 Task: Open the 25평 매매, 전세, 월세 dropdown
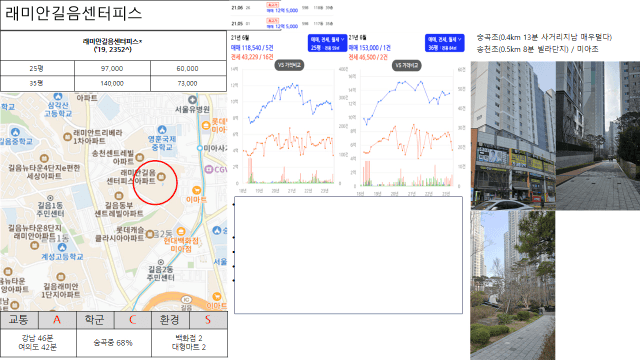pos(327,43)
